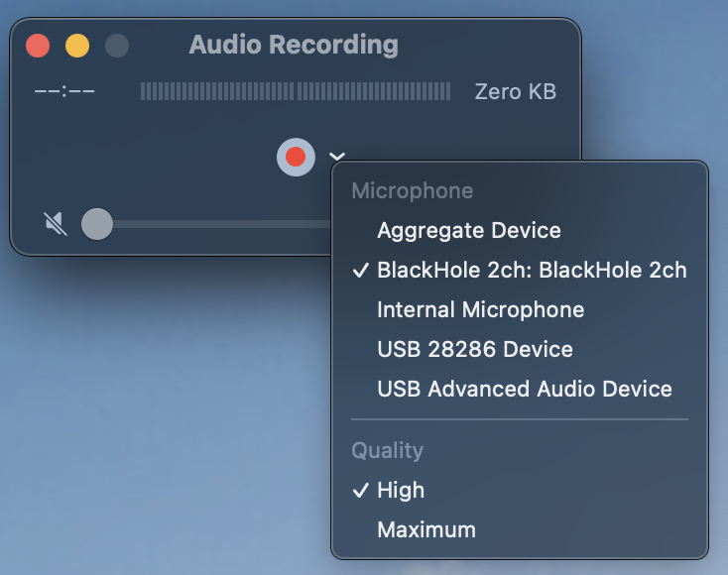This screenshot has height=575, width=728.
Task: Click the Zero KB file size label
Action: (x=516, y=91)
